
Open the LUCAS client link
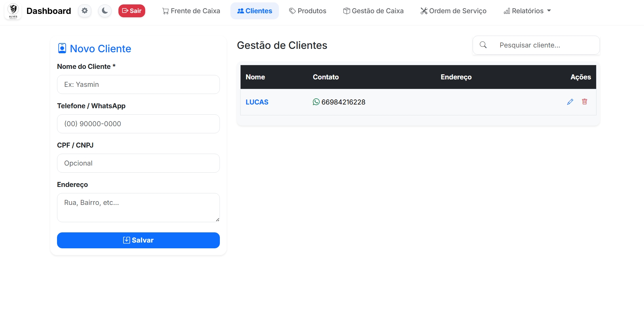pyautogui.click(x=257, y=102)
